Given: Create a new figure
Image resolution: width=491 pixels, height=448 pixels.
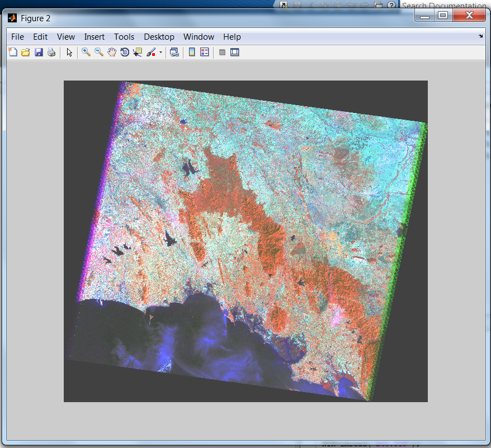Looking at the screenshot, I should pyautogui.click(x=12, y=51).
